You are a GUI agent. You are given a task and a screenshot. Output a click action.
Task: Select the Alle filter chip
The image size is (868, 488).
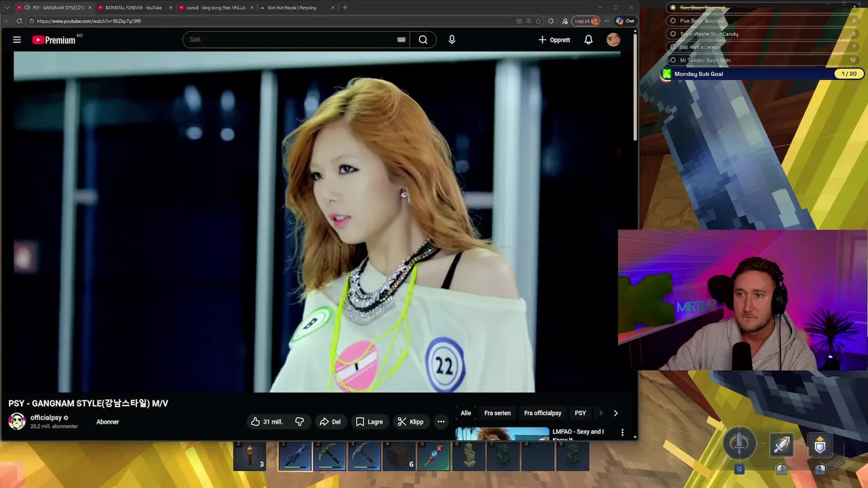pyautogui.click(x=466, y=413)
